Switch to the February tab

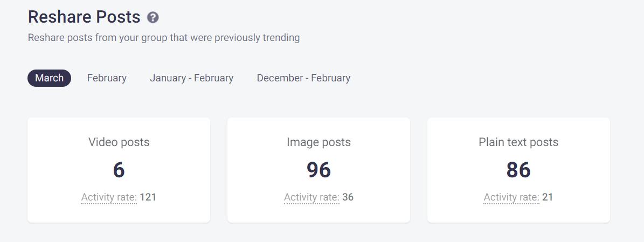pyautogui.click(x=107, y=78)
